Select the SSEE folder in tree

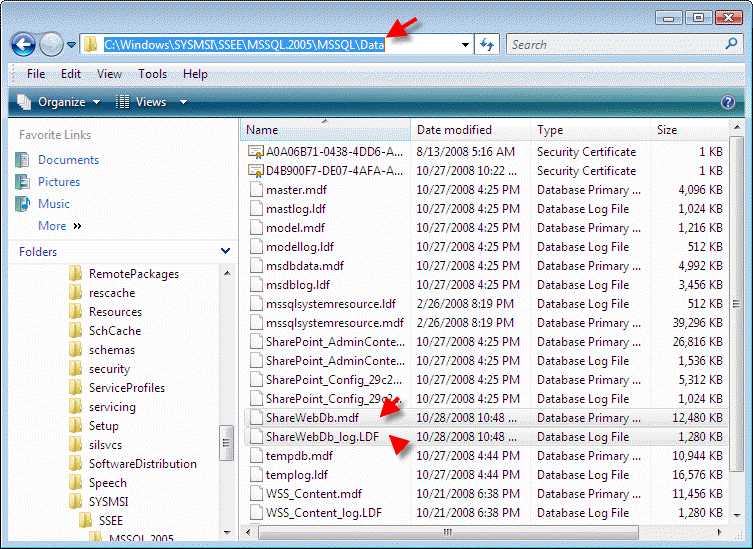click(x=110, y=521)
